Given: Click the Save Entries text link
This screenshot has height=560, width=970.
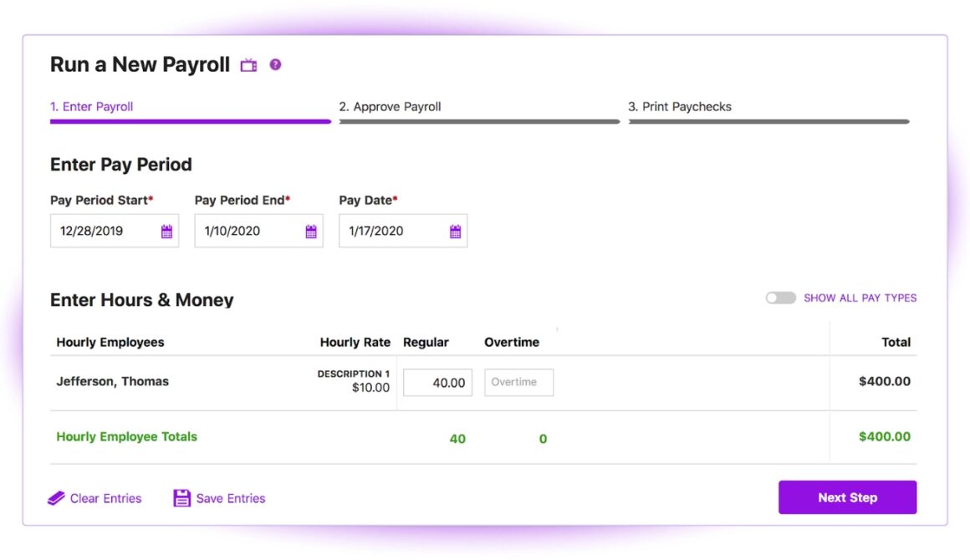Looking at the screenshot, I should pos(231,498).
